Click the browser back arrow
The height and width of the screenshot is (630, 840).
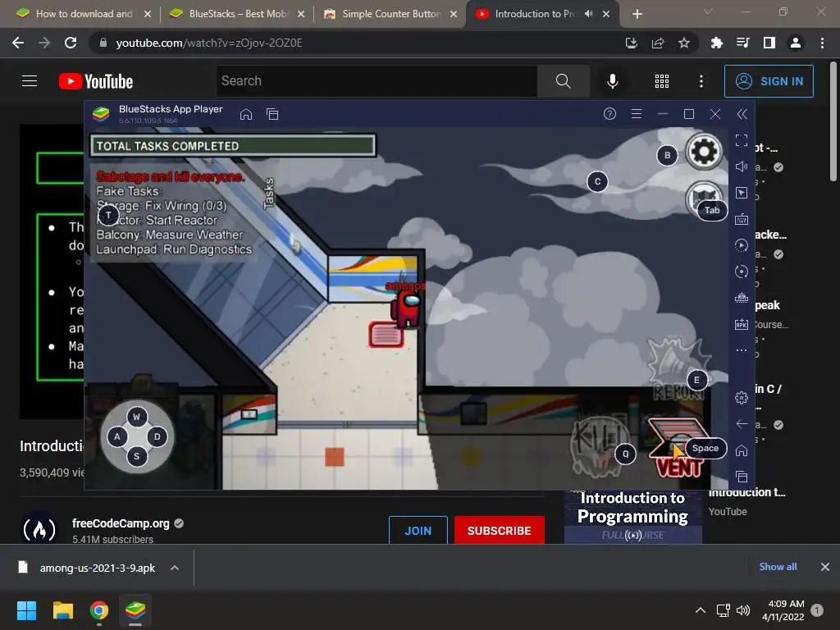[x=18, y=43]
